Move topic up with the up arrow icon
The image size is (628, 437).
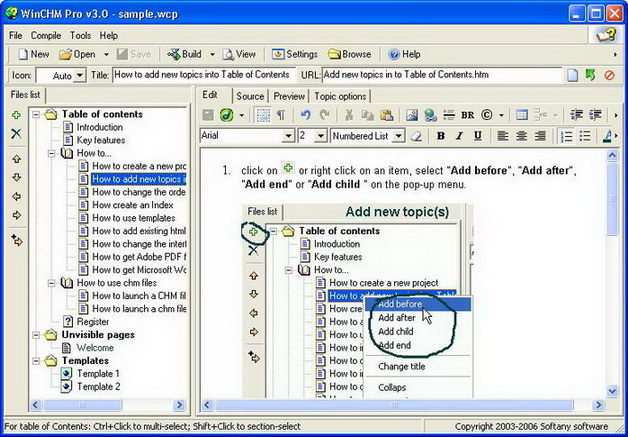pyautogui.click(x=16, y=159)
